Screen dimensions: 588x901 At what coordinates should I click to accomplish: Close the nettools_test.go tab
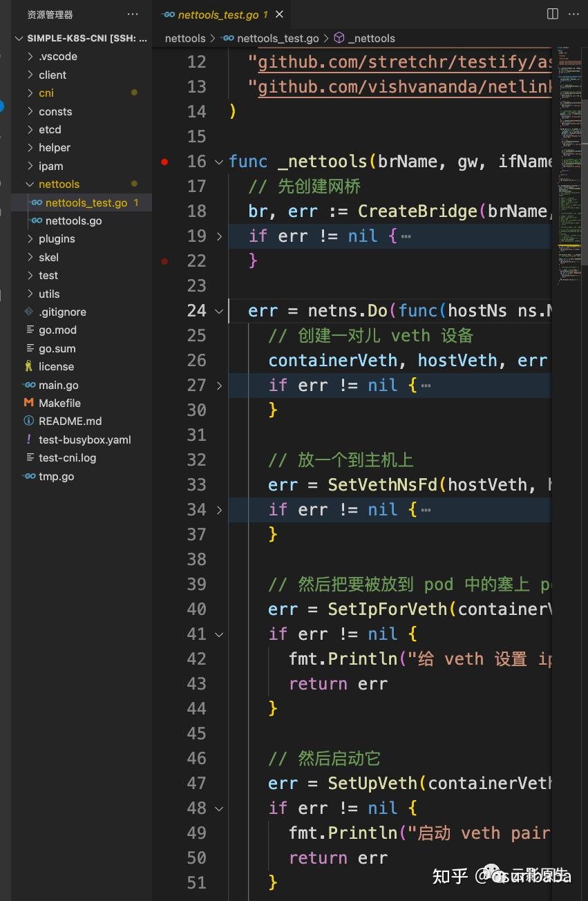[x=279, y=15]
